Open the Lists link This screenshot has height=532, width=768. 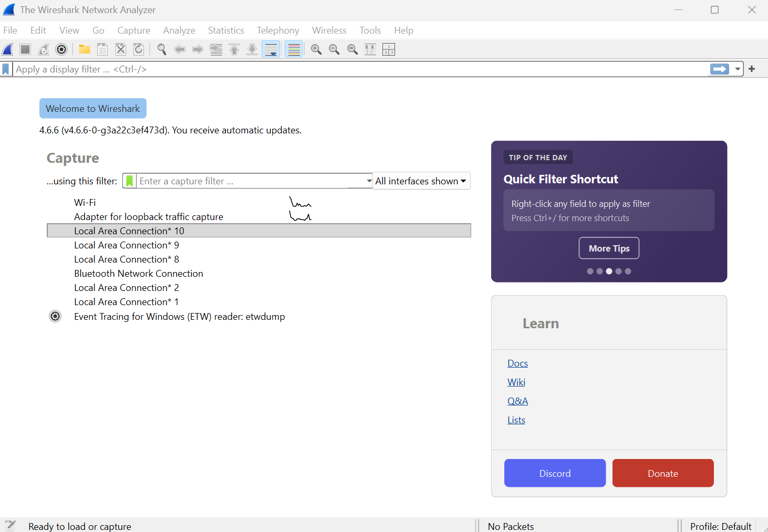(x=516, y=420)
